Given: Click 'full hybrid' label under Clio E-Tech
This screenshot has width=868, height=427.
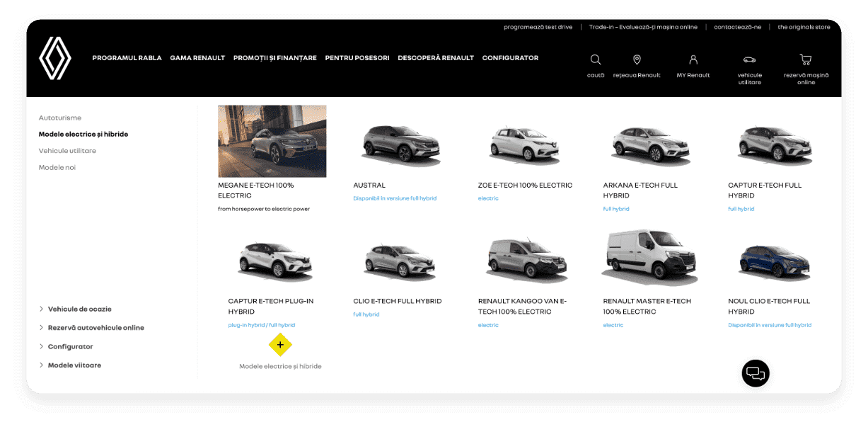Looking at the screenshot, I should 366,314.
